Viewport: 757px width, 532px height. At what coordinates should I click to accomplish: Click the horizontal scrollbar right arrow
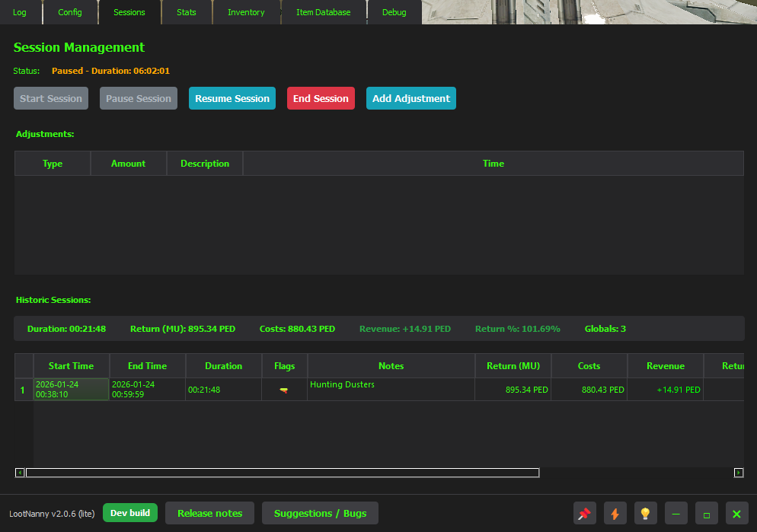click(739, 473)
